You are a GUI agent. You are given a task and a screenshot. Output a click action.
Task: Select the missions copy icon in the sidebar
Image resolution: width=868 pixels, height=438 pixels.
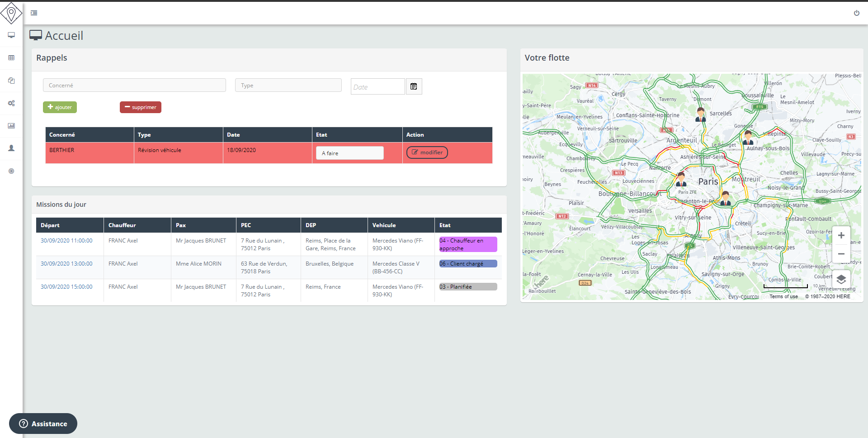click(11, 81)
